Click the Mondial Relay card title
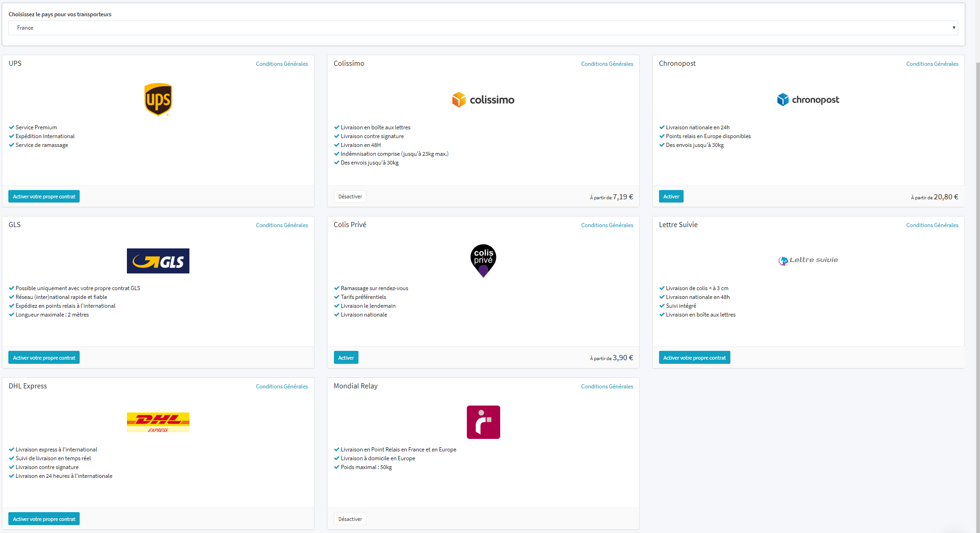The image size is (980, 533). click(356, 386)
